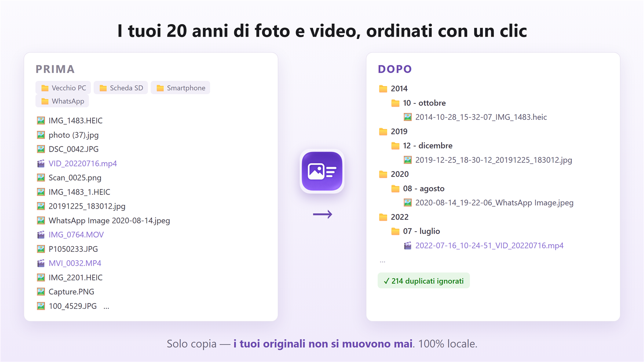Click the image icon beside P1050233.JPG
This screenshot has width=644, height=362.
pyautogui.click(x=41, y=249)
